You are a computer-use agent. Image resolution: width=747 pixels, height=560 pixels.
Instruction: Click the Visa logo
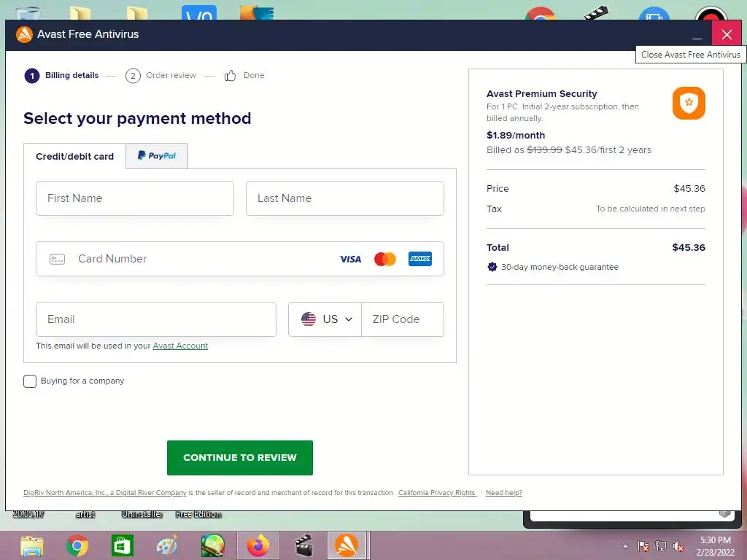pyautogui.click(x=350, y=259)
